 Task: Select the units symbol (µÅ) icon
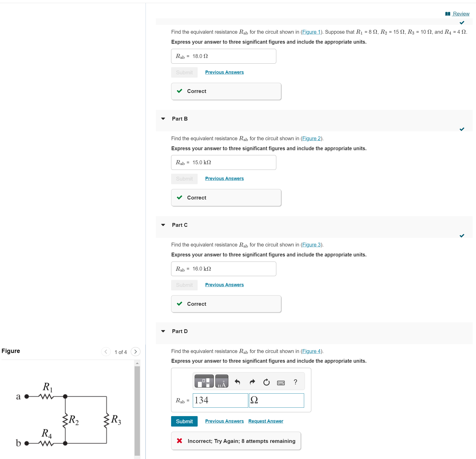[x=222, y=381]
